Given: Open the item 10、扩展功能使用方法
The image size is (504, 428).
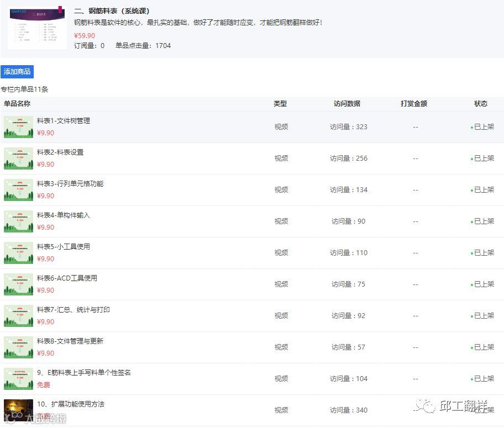Looking at the screenshot, I should point(71,404).
